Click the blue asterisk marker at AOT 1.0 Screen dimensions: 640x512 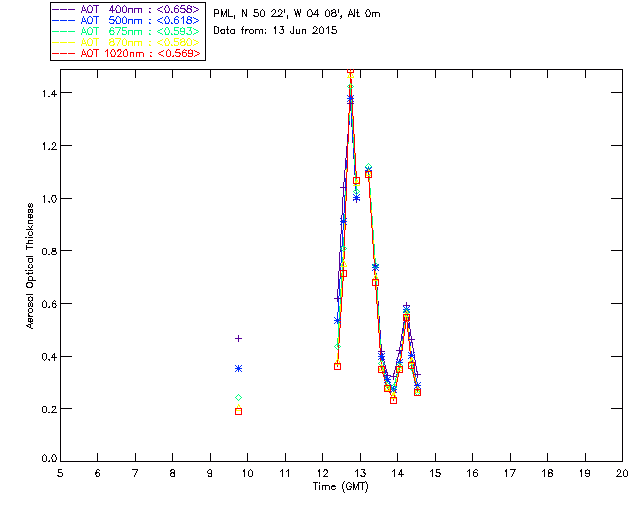pyautogui.click(x=356, y=198)
